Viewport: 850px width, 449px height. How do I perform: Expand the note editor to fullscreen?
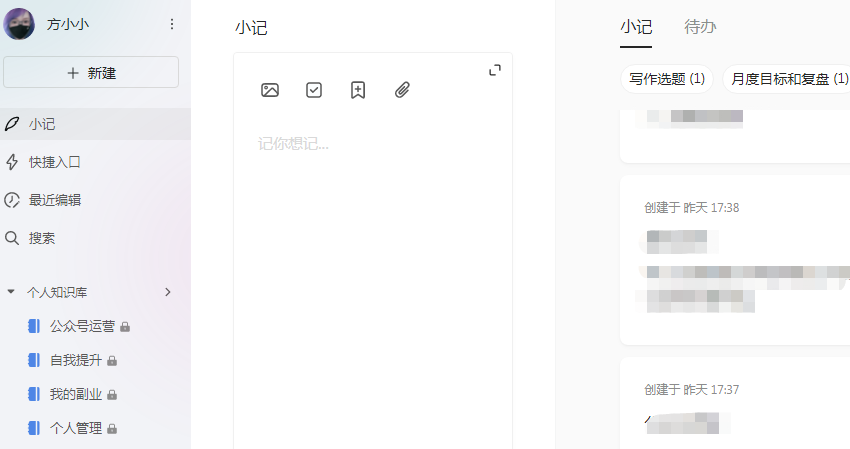494,70
